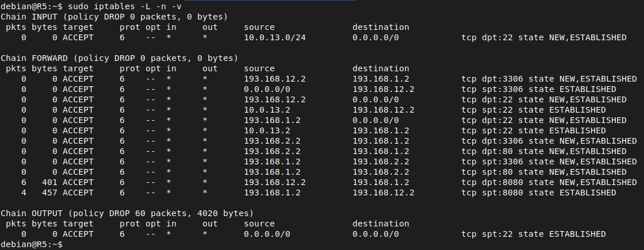Click "tcp dpt:8080 state NEW,ESTABLISHED" rule text
The height and width of the screenshot is (250, 644).
[x=549, y=182]
